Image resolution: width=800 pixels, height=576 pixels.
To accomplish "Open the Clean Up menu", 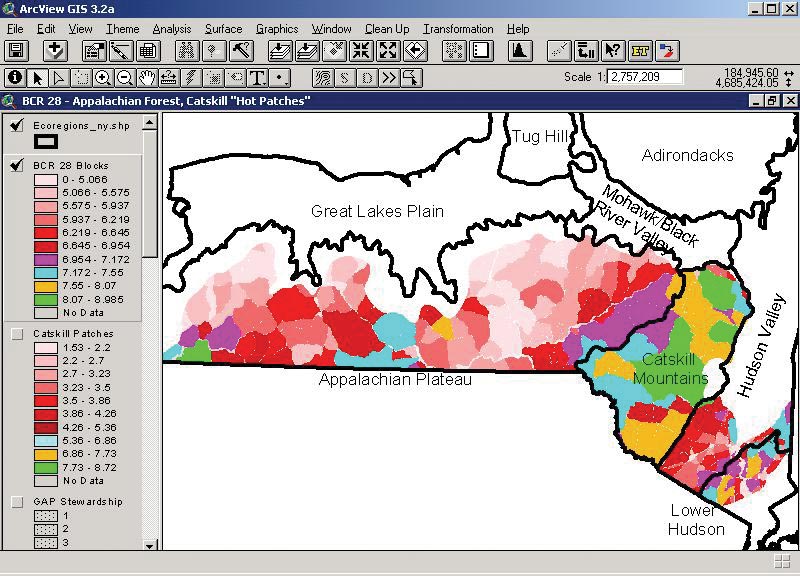I will pyautogui.click(x=387, y=29).
